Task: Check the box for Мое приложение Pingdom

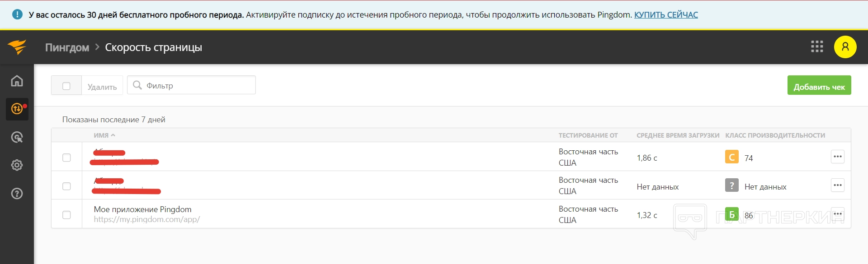Action: click(66, 215)
